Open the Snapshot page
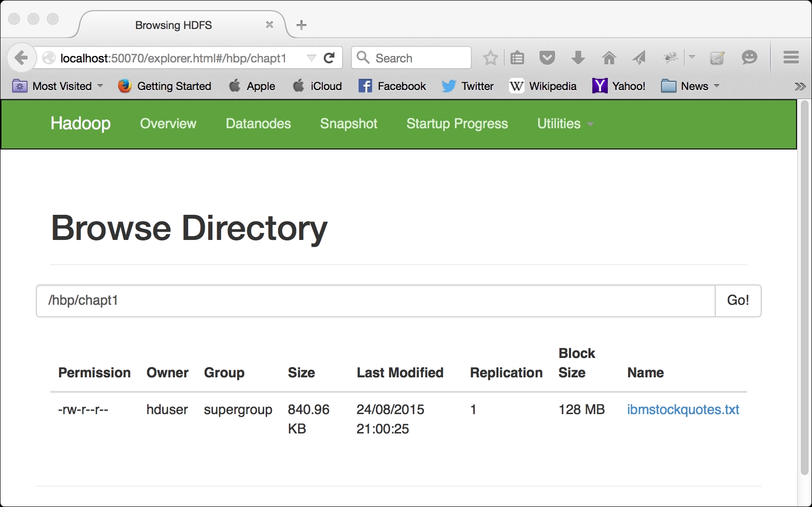The width and height of the screenshot is (812, 507). (x=348, y=124)
